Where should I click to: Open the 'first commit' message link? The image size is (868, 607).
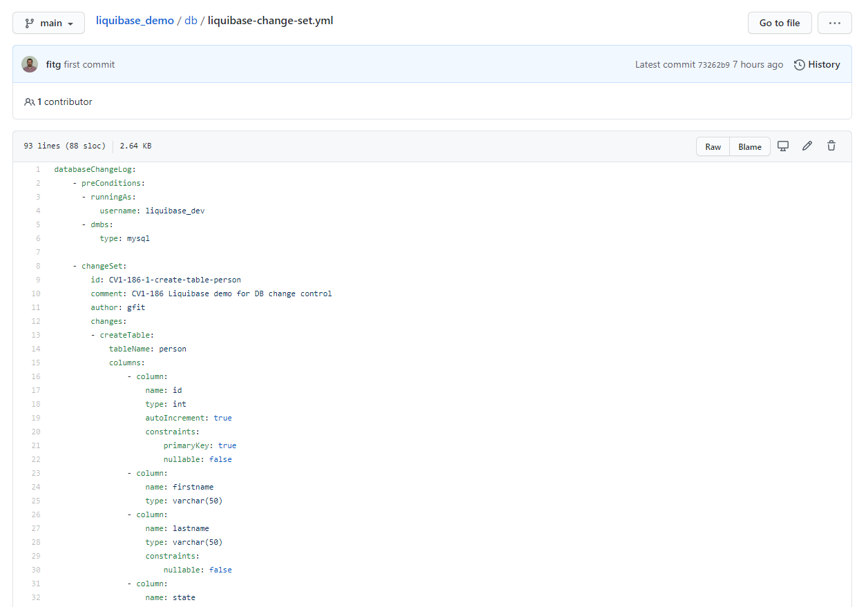pos(89,65)
